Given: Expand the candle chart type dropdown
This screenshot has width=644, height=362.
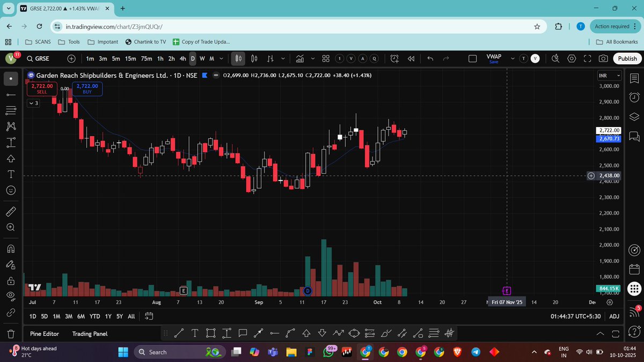Looking at the screenshot, I should tap(283, 59).
